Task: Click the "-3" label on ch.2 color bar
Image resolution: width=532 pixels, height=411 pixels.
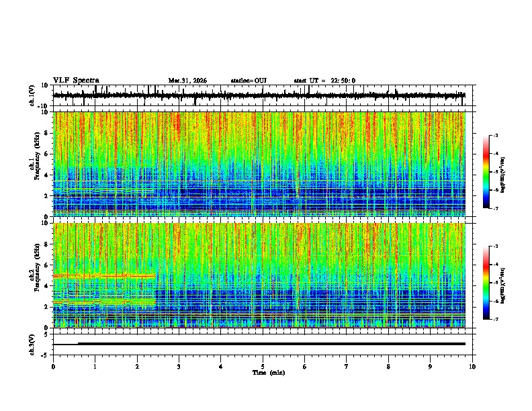Action: click(x=496, y=246)
